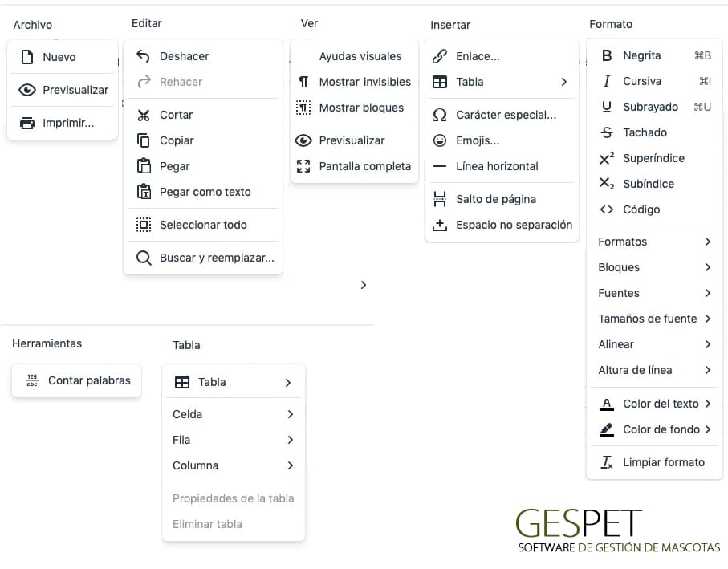Screen dimensions: 728x569
Task: Click the Limpiar formato icon
Action: [607, 462]
